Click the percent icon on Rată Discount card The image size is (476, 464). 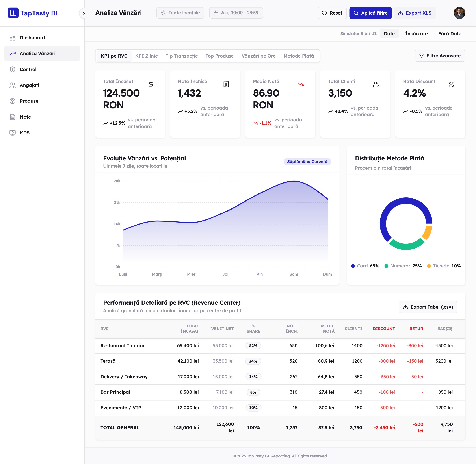click(x=451, y=84)
